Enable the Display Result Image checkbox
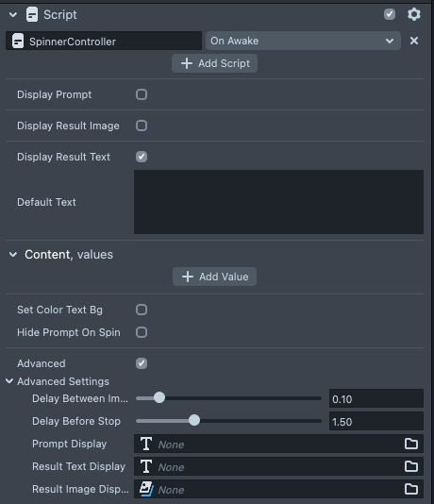 (x=142, y=126)
